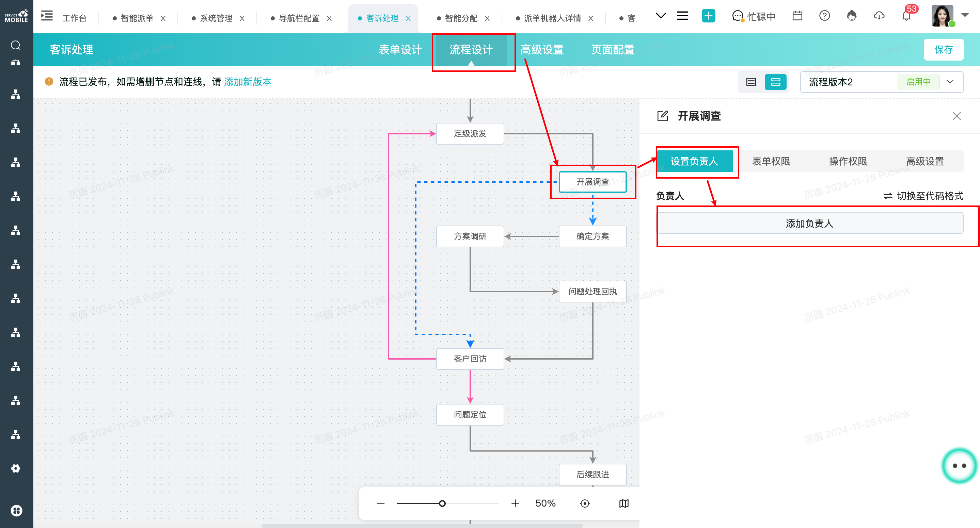
Task: Select the panel 高级设置 tab
Action: tap(924, 161)
